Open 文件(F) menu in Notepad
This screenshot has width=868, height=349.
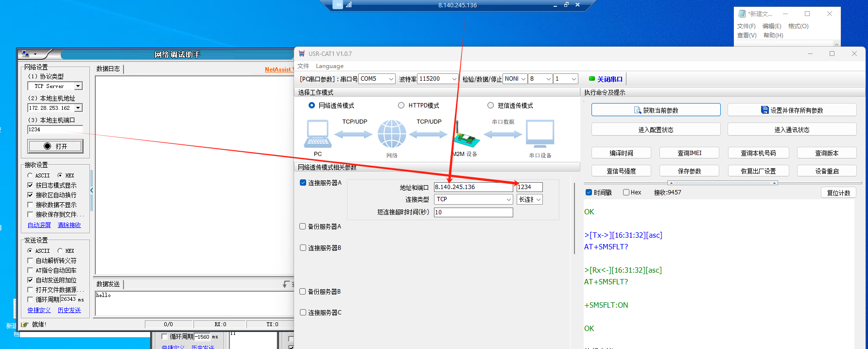click(746, 26)
